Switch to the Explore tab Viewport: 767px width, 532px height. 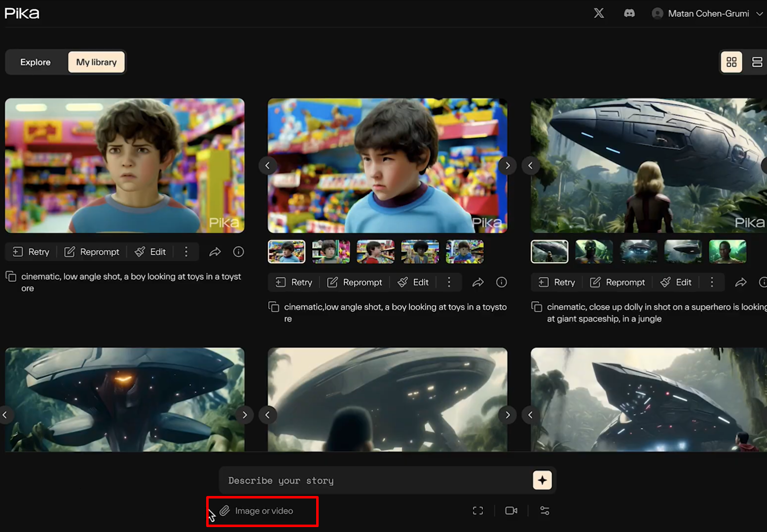[x=35, y=62]
